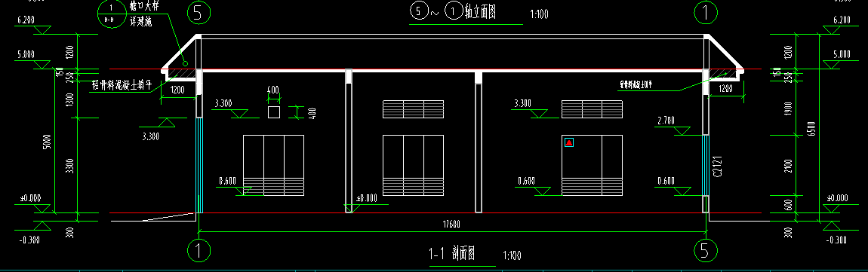The image size is (868, 272).
Task: Select the left three-panel window
Action: coord(273,165)
